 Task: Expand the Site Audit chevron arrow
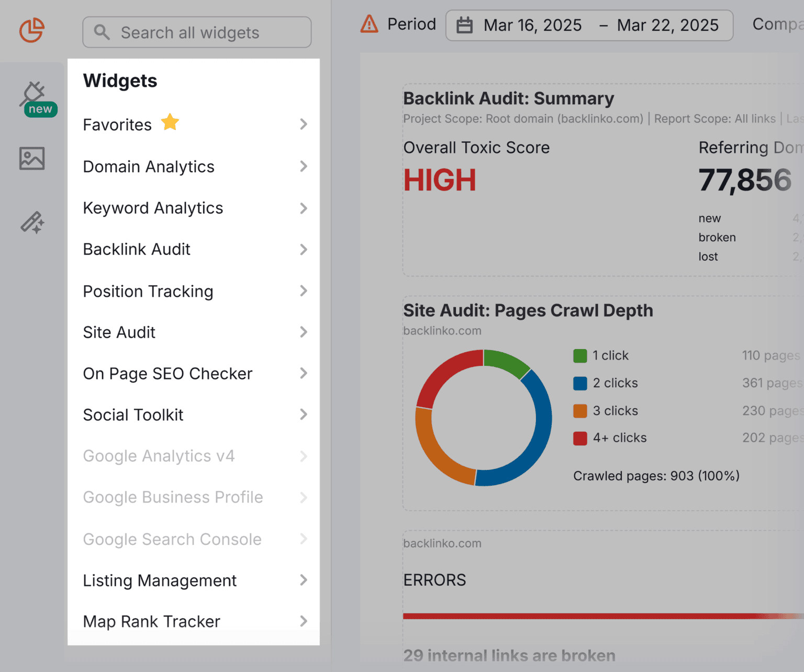pos(303,332)
